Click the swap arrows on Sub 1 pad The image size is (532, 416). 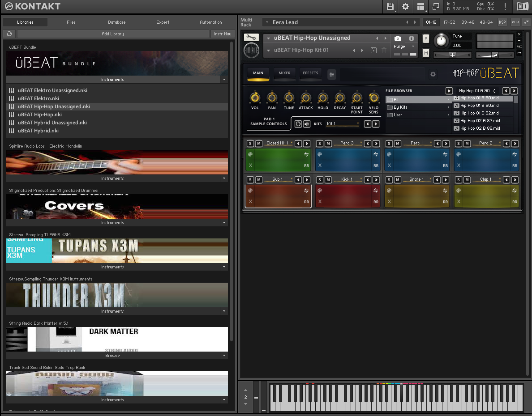coord(306,191)
